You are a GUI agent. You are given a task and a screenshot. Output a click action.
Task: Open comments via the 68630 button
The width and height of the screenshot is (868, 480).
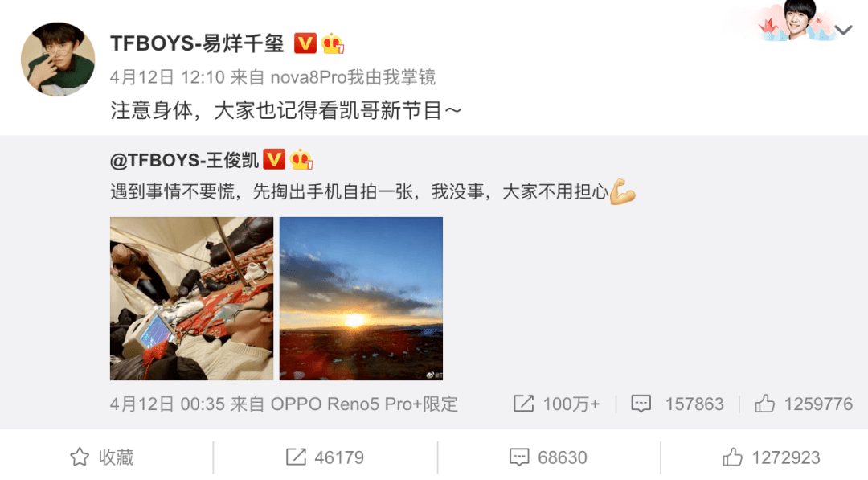click(548, 457)
